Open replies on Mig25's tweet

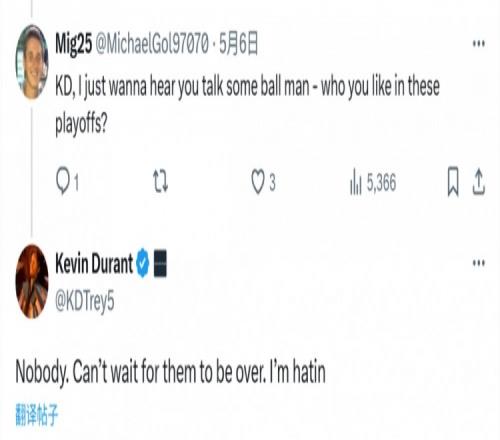67,182
